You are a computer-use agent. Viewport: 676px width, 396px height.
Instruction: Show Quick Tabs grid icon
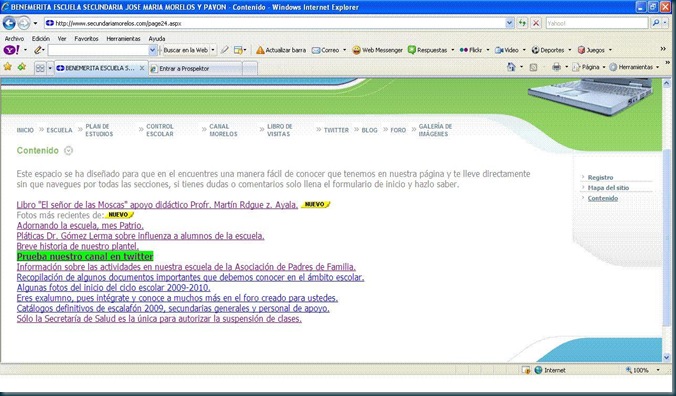tap(40, 68)
